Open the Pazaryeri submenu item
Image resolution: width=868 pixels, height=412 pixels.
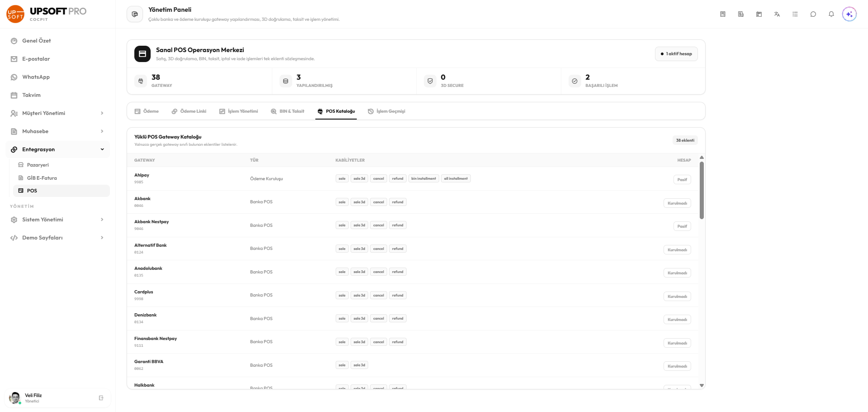(x=62, y=165)
